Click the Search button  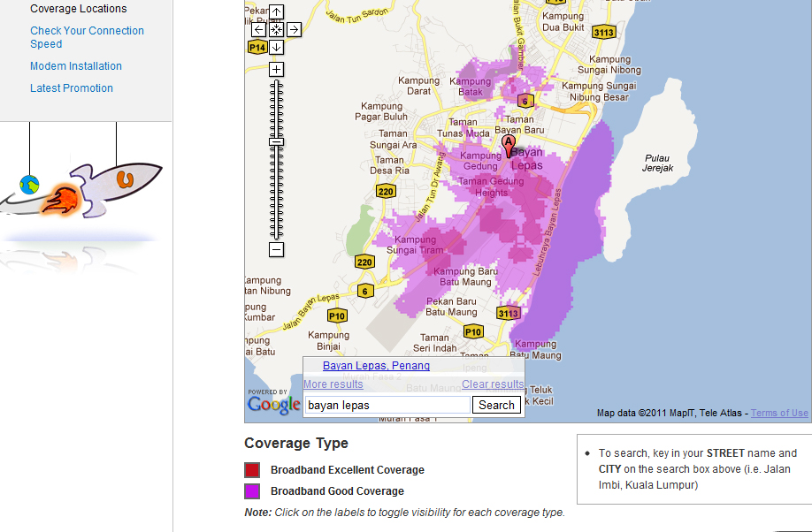click(x=496, y=406)
